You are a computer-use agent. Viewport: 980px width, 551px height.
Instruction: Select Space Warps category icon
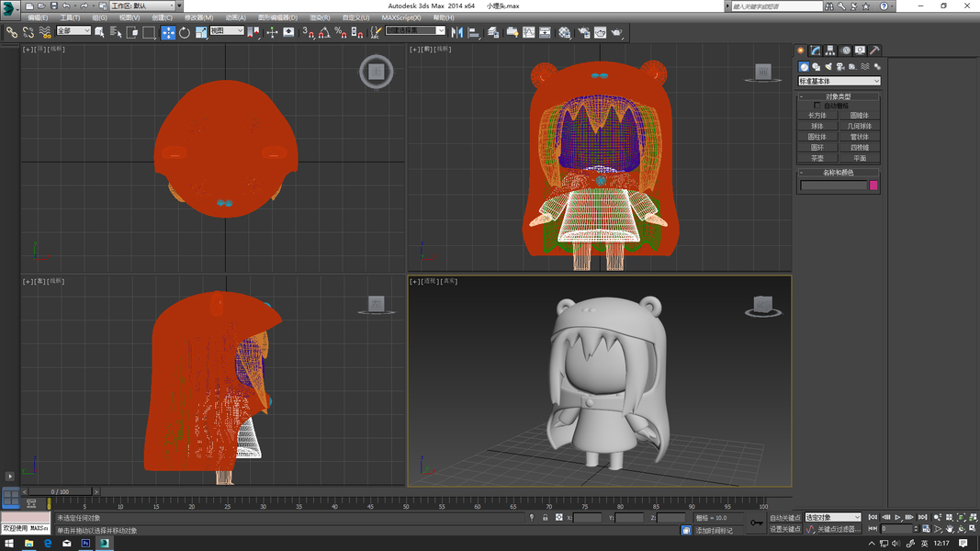865,66
